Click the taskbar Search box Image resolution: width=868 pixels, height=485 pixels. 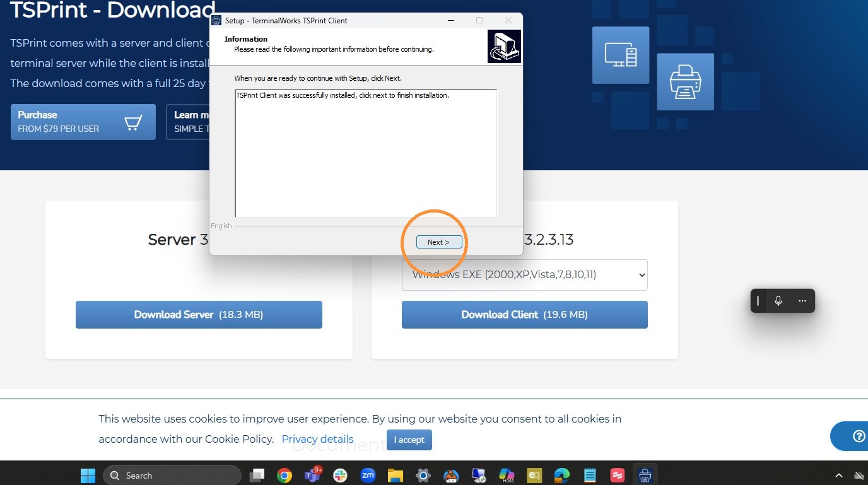pos(172,476)
